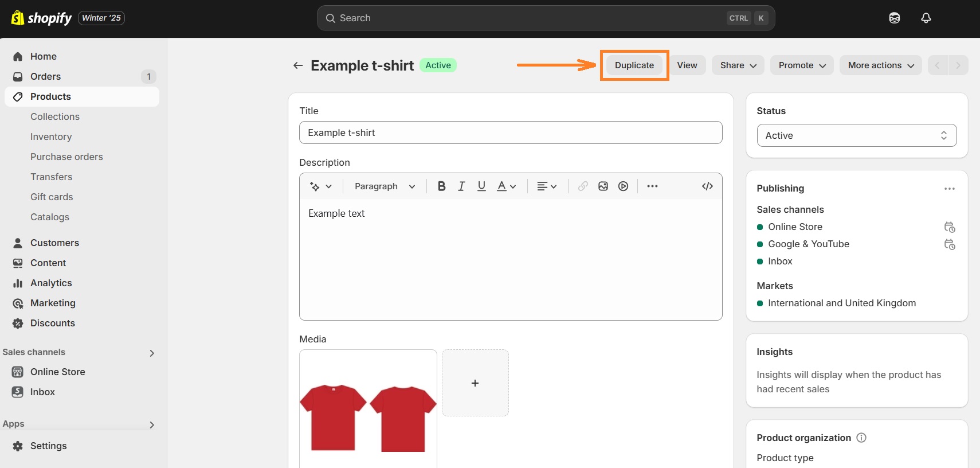
Task: Schedule Online Store publishing with calendar icon
Action: [x=950, y=227]
